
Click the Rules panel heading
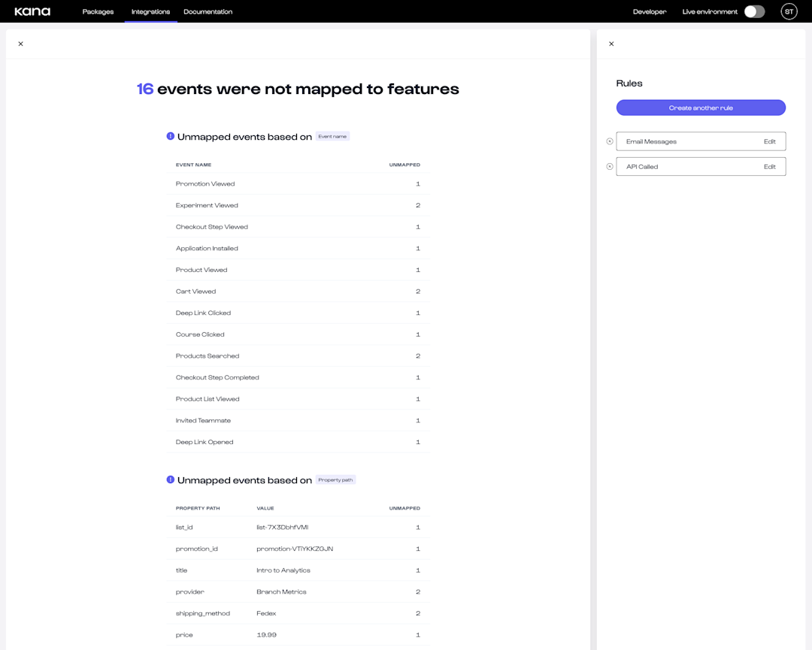pyautogui.click(x=629, y=83)
